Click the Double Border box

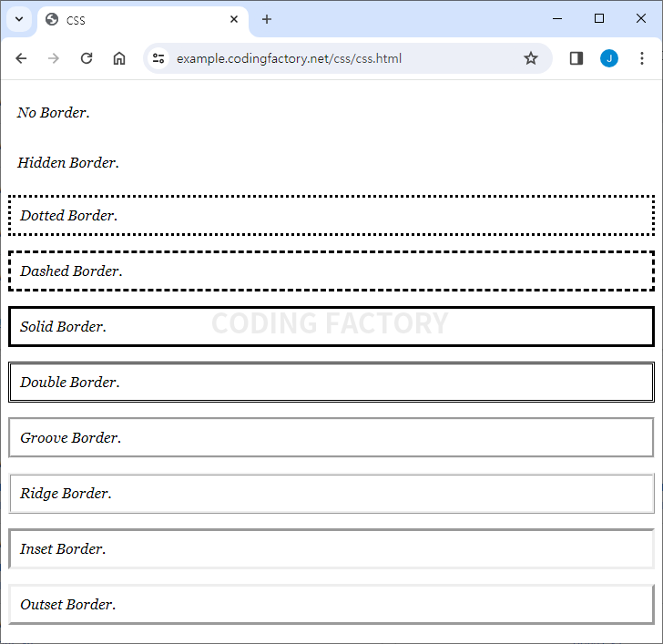click(331, 382)
